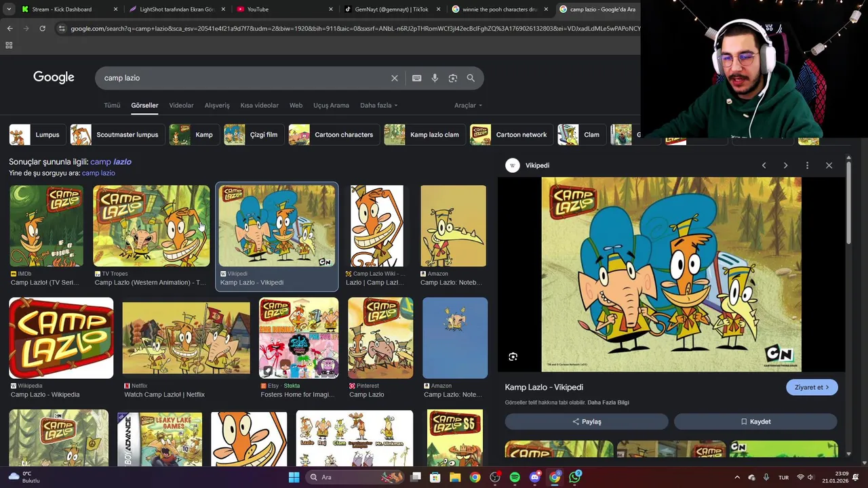
Task: Filter by the Cartoon network chip
Action: click(511, 135)
